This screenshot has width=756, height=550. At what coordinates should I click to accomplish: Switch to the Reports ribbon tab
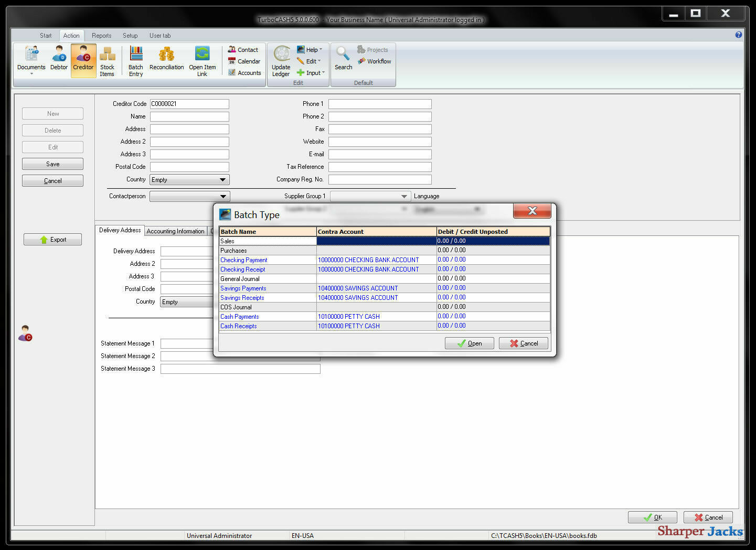[101, 36]
